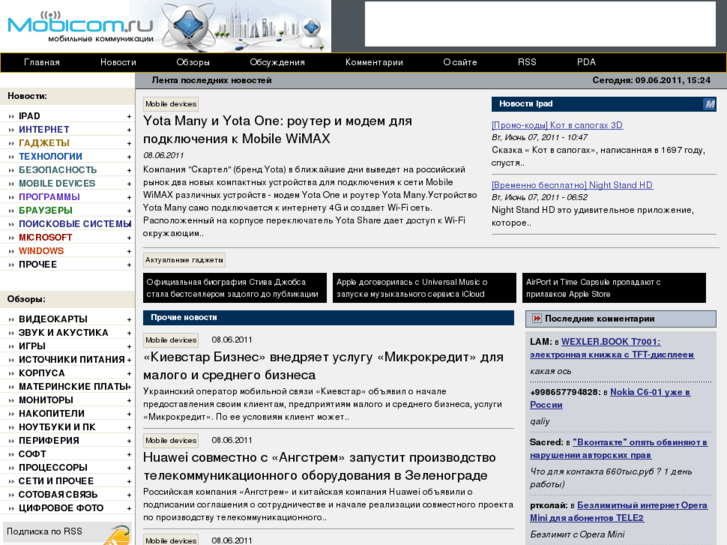Click the red arrow icon beside Последние комментарии
The image size is (727, 545).
(x=536, y=319)
